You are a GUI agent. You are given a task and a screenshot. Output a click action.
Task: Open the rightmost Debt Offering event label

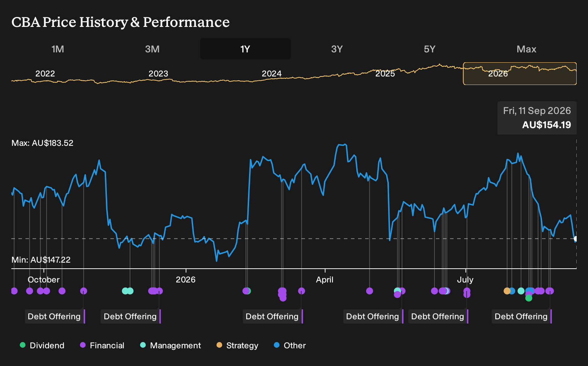522,316
